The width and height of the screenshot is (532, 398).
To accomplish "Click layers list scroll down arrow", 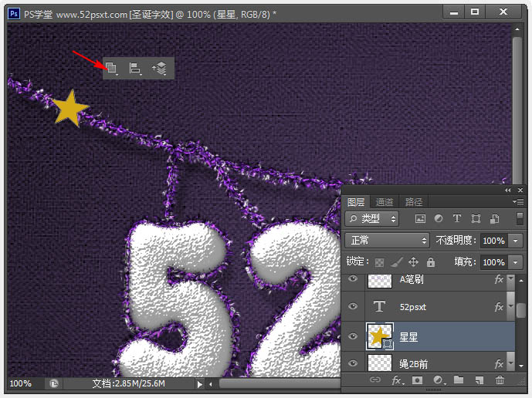I will (520, 366).
